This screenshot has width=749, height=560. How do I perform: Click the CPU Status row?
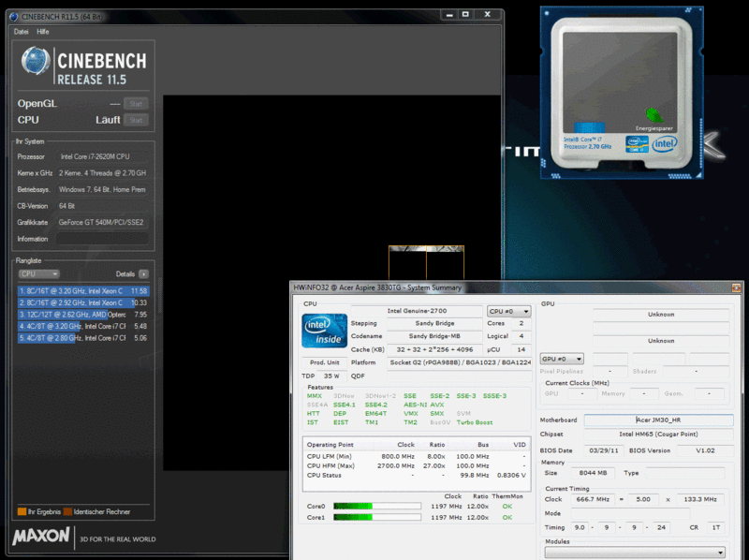click(x=417, y=475)
